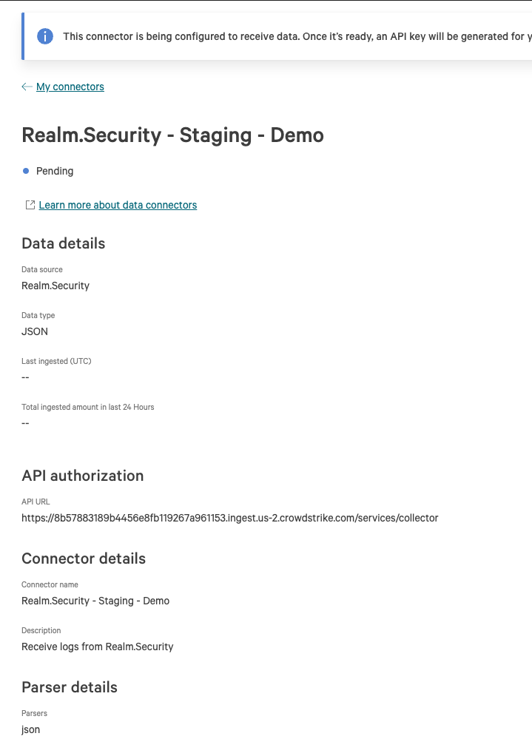Screen dimensions: 532x756
Task: Click the Description label
Action: tap(41, 630)
